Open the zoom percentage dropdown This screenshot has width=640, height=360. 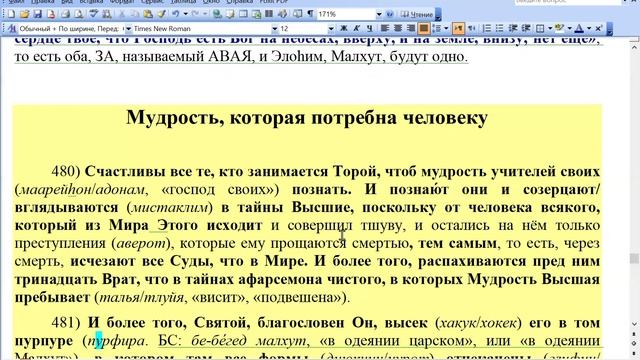click(x=379, y=14)
